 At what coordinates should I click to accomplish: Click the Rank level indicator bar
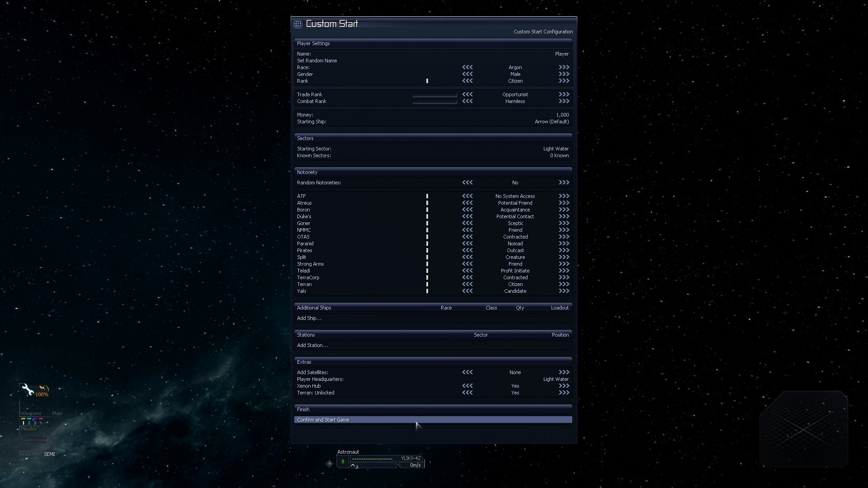tap(427, 81)
